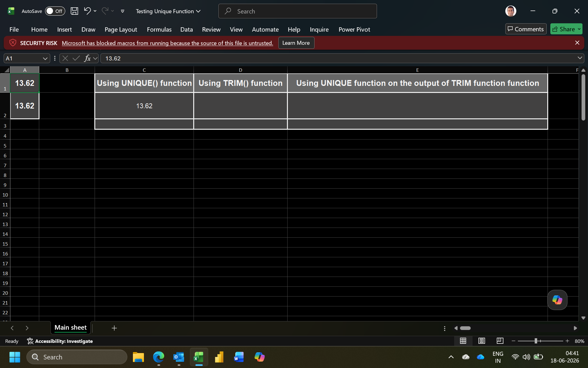Switch to Page Layout view
The image size is (588, 368).
[x=481, y=341]
